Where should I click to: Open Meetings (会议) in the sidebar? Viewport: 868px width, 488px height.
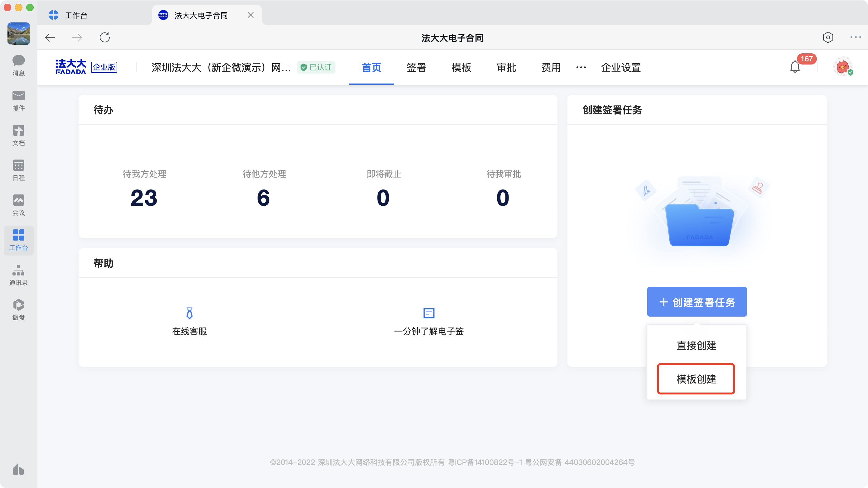[x=18, y=205]
